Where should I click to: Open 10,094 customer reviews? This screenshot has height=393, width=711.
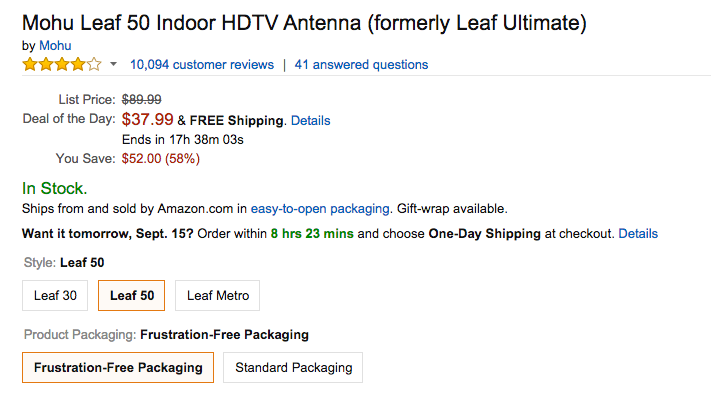(202, 64)
